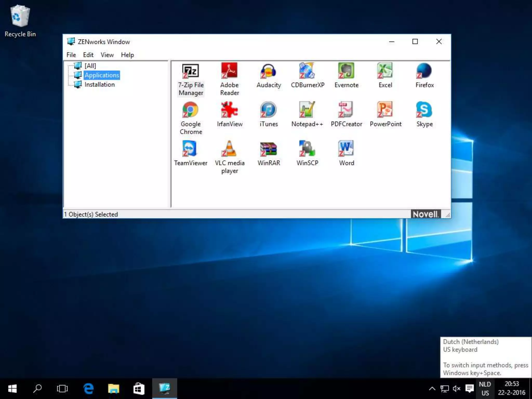The image size is (532, 399).
Task: Click the network status tray icon
Action: click(444, 389)
